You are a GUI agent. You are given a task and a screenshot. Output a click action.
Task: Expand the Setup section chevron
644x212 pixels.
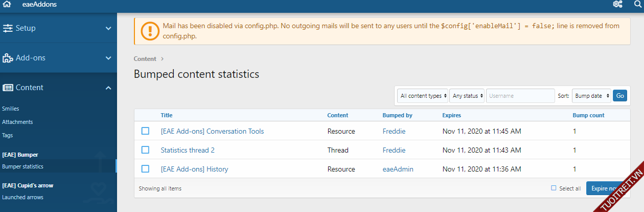point(108,28)
